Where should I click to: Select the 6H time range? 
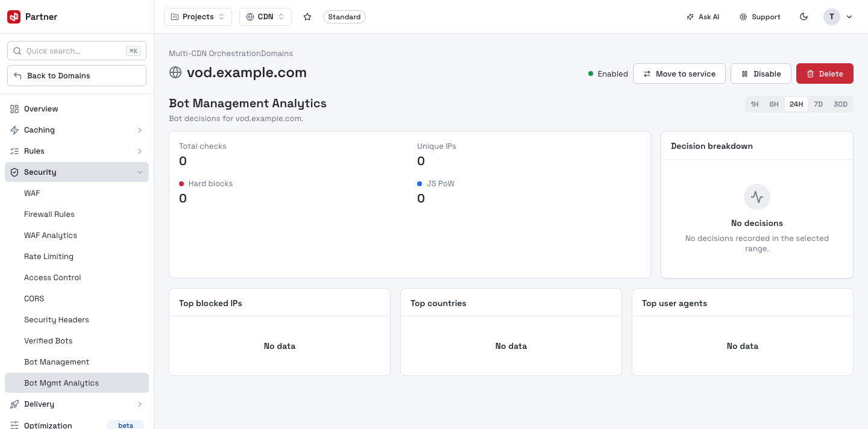coord(774,104)
